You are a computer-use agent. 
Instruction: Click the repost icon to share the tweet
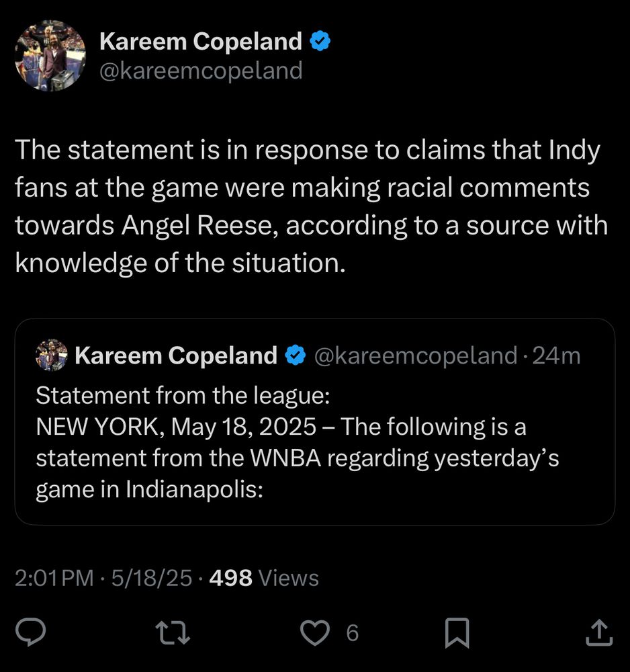pyautogui.click(x=173, y=632)
